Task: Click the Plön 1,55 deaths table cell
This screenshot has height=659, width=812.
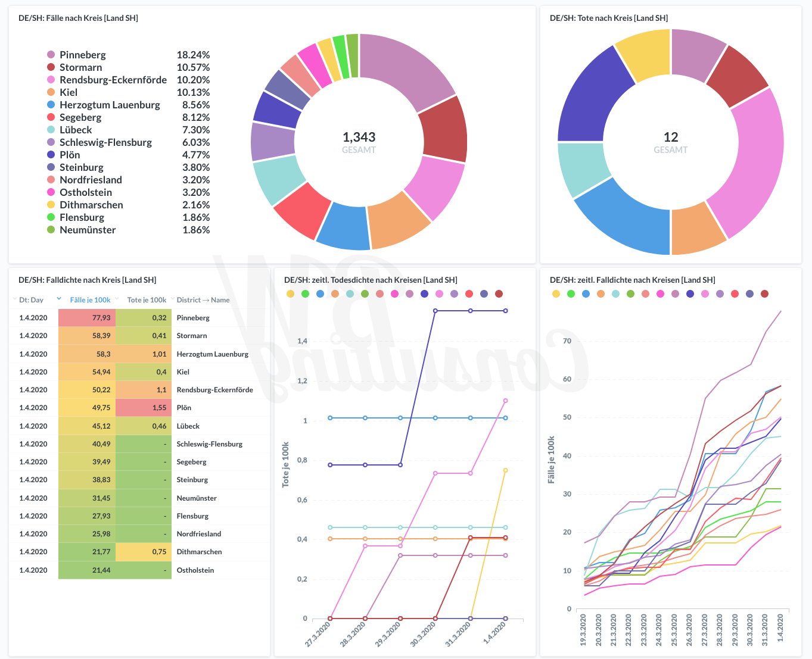Action: coord(145,408)
